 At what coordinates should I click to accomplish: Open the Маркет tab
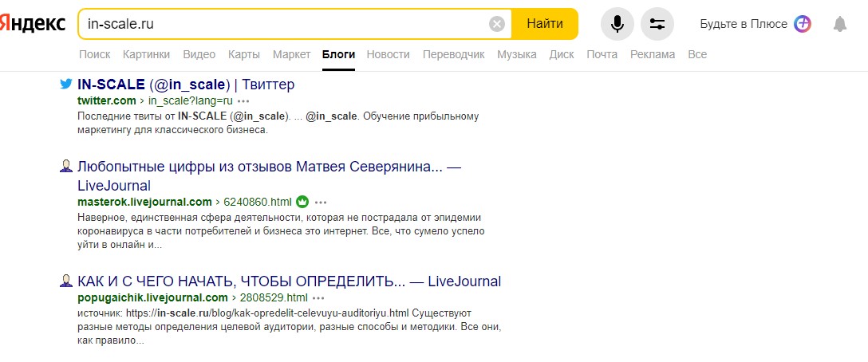[x=291, y=54]
